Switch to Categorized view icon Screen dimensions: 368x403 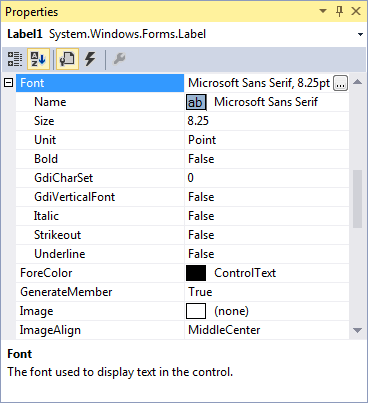tap(15, 59)
